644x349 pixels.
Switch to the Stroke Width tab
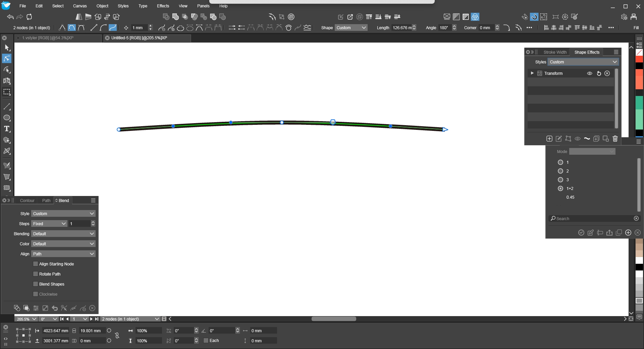(555, 52)
